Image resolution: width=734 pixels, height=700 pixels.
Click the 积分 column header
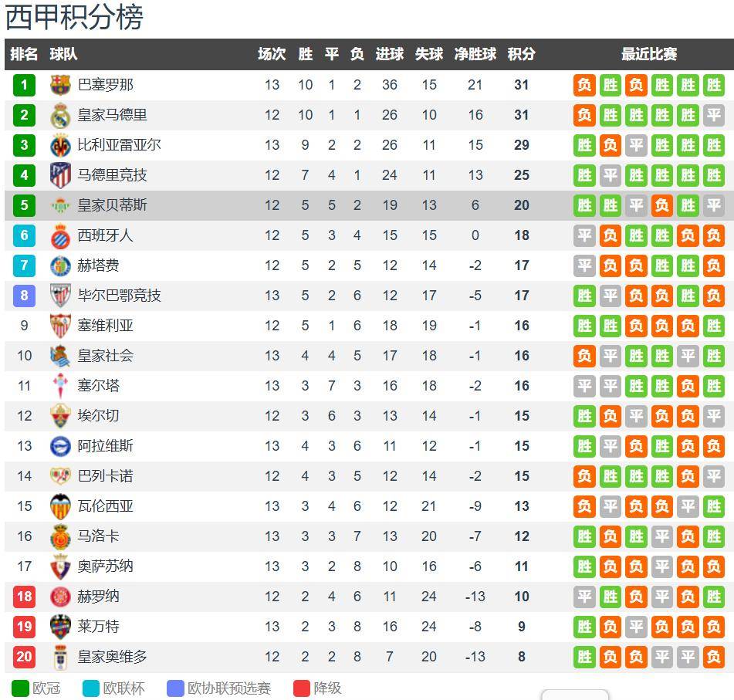coord(521,54)
